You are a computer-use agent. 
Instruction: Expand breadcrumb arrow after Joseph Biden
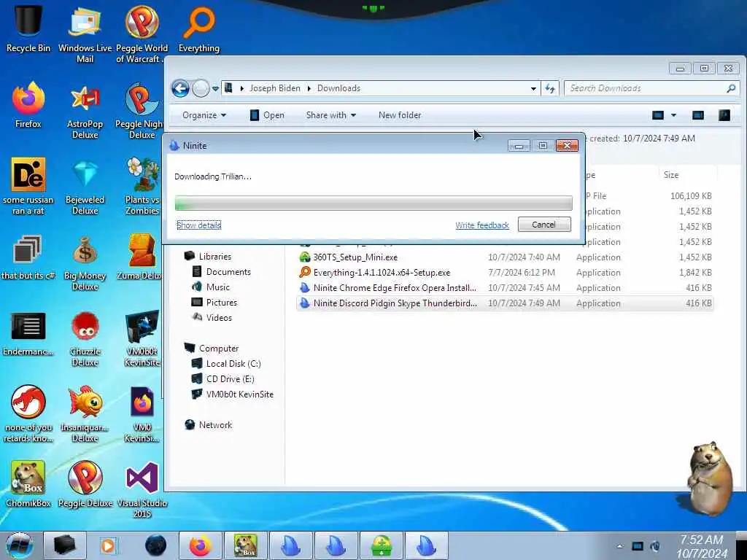[309, 88]
